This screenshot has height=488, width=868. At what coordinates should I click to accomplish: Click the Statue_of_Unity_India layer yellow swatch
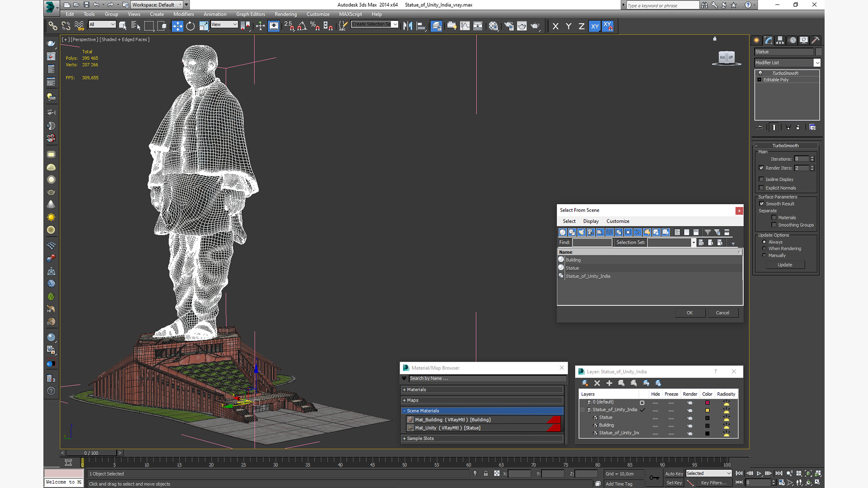pyautogui.click(x=707, y=410)
